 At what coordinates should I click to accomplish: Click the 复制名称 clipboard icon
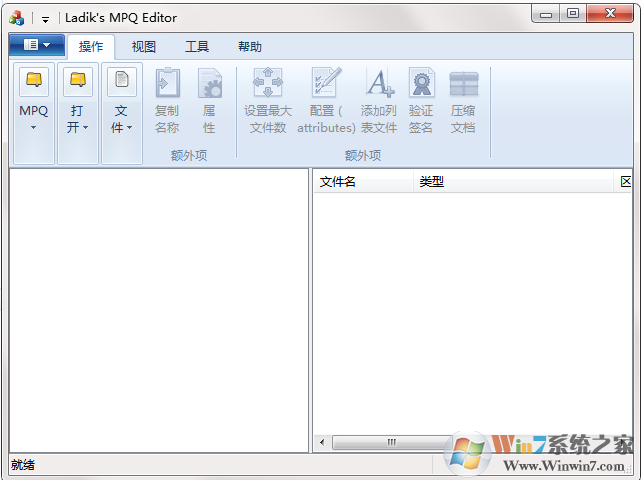167,83
